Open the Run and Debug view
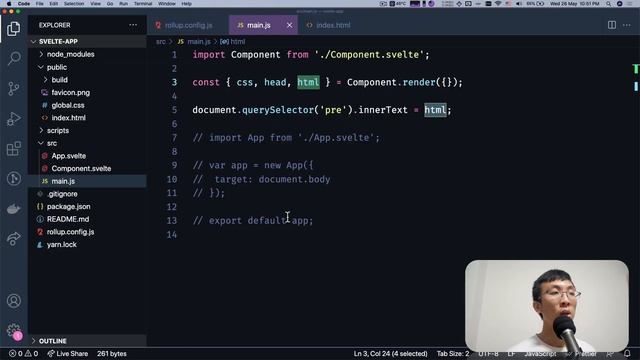This screenshot has height=360, width=640. coord(13,119)
